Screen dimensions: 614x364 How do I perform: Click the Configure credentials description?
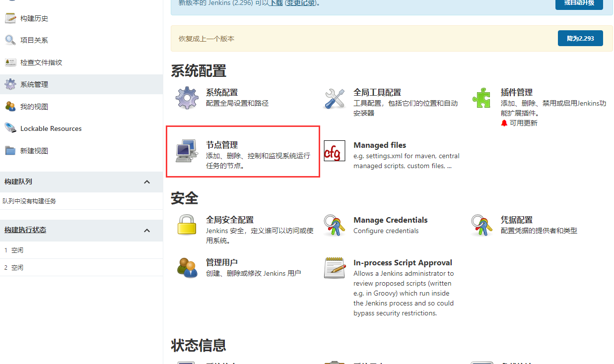pos(386,231)
